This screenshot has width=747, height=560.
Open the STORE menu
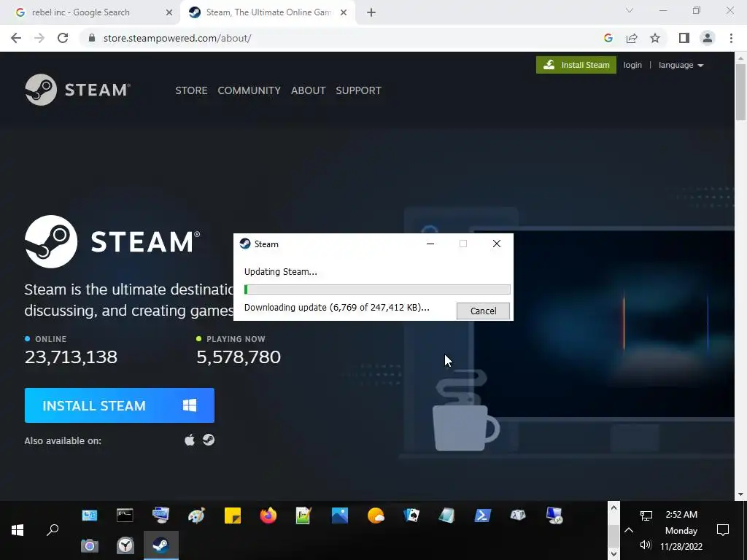[192, 90]
